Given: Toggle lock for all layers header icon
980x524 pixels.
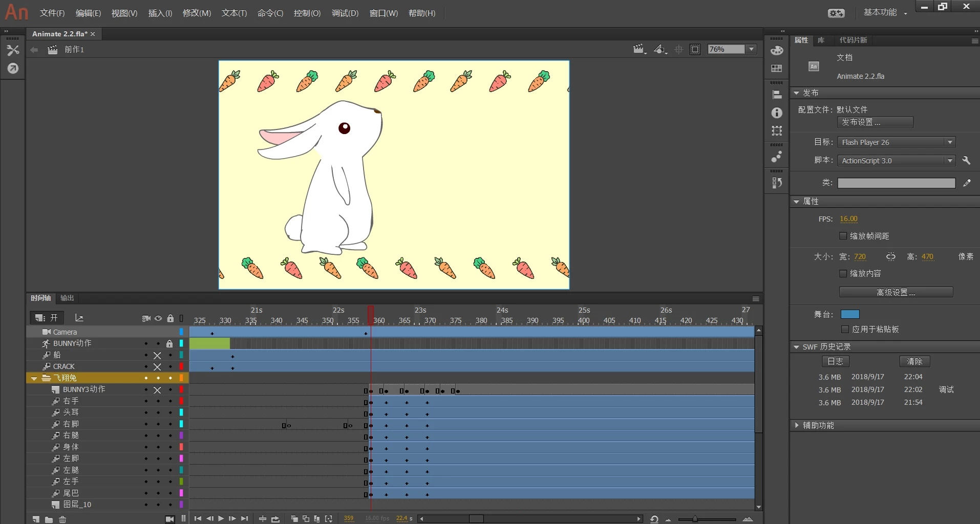Looking at the screenshot, I should coord(171,318).
